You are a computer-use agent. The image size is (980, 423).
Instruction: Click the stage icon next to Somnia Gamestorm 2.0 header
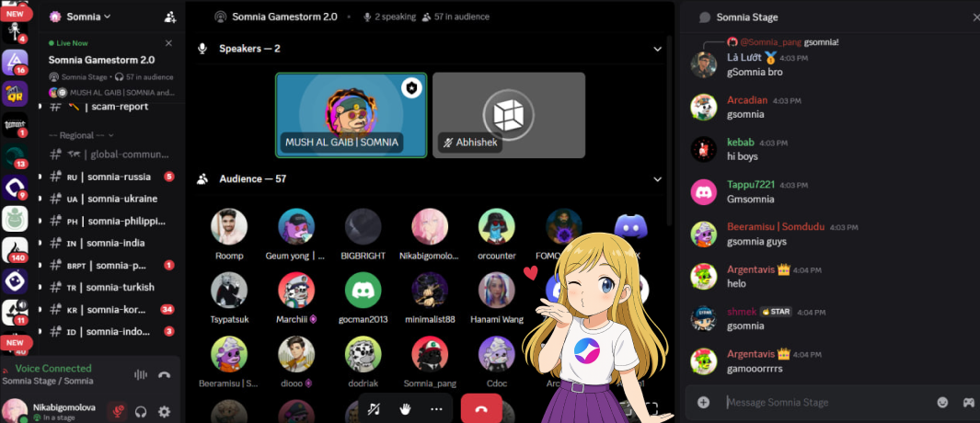pyautogui.click(x=220, y=17)
